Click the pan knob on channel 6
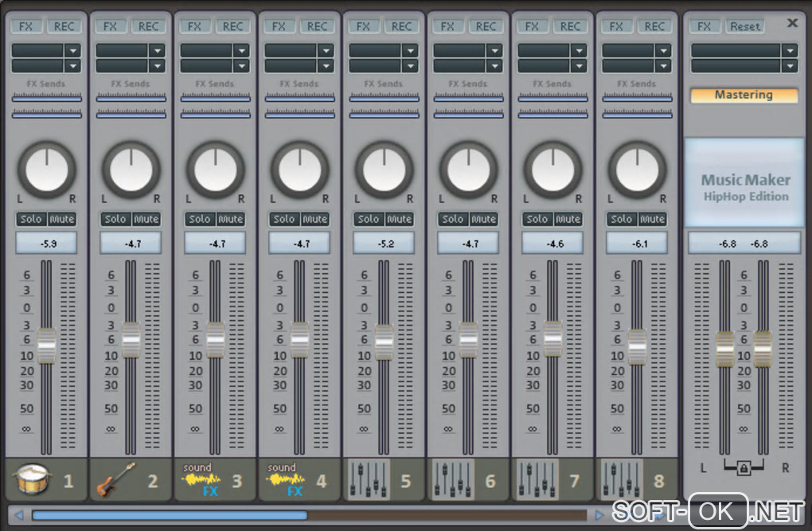The width and height of the screenshot is (812, 531). coord(469,170)
